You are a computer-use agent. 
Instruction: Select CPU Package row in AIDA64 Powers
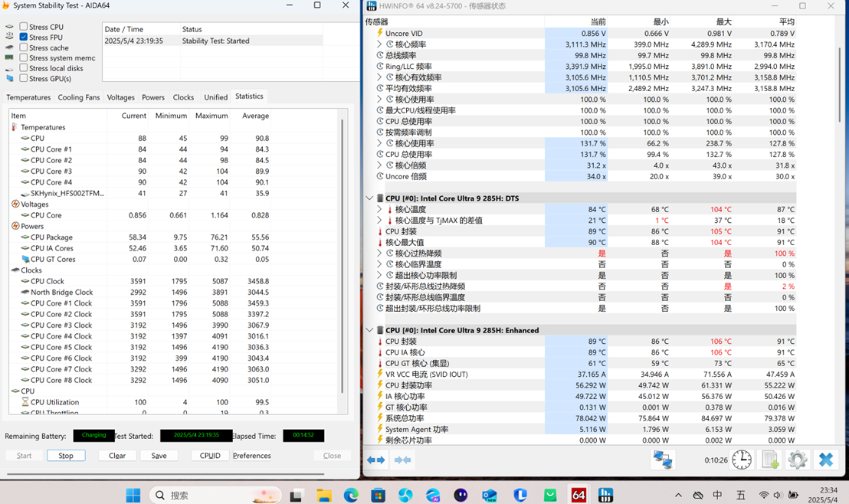point(139,237)
